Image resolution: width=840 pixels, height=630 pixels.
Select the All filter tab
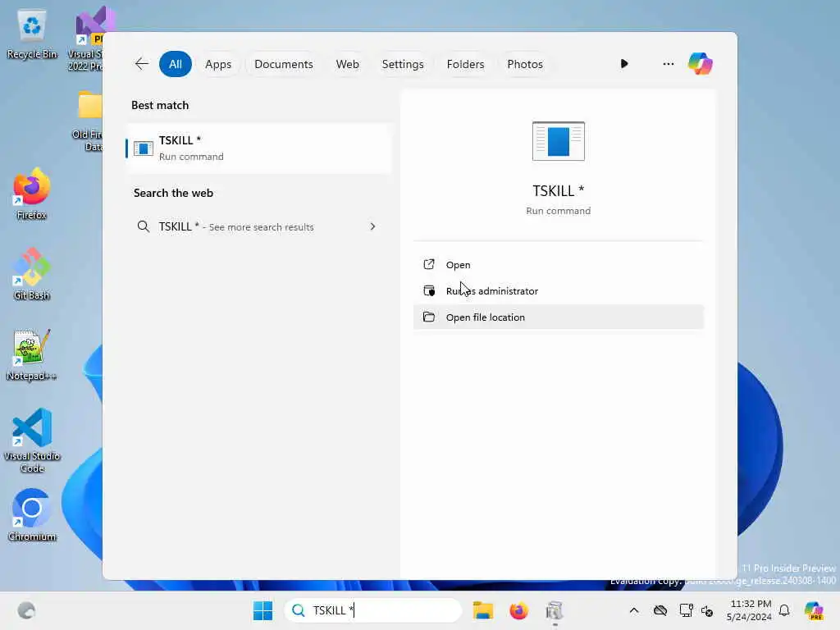click(176, 64)
